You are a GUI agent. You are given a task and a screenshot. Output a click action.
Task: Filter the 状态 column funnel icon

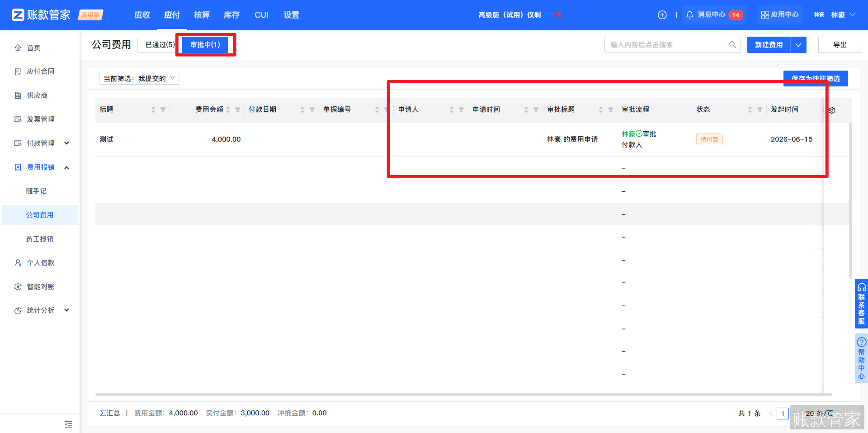759,109
